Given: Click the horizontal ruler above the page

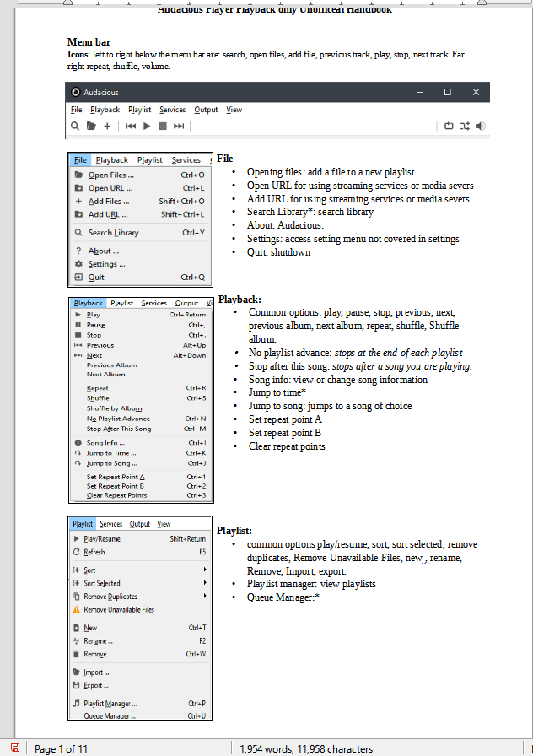Looking at the screenshot, I should click(x=275, y=3).
